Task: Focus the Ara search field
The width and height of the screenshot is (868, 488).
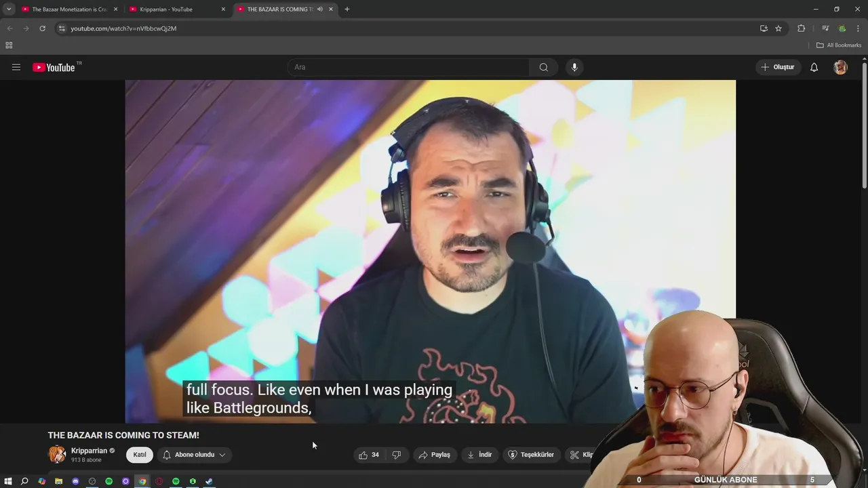Action: (409, 67)
